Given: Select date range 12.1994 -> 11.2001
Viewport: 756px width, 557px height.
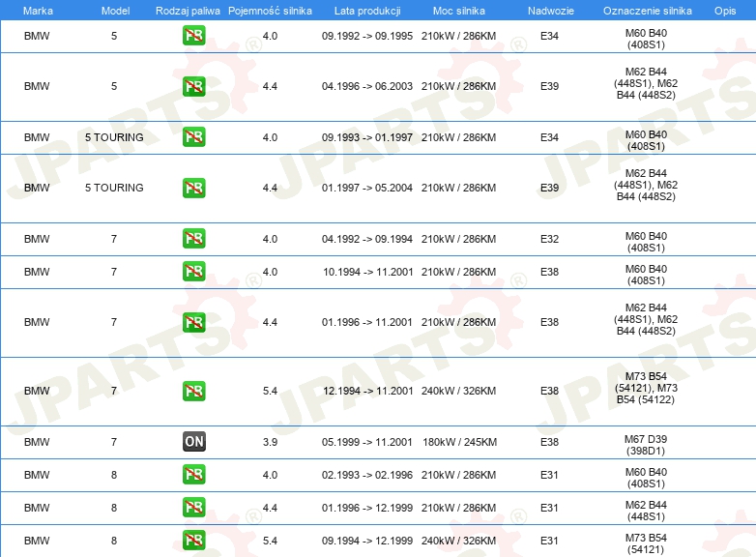Looking at the screenshot, I should point(368,391).
